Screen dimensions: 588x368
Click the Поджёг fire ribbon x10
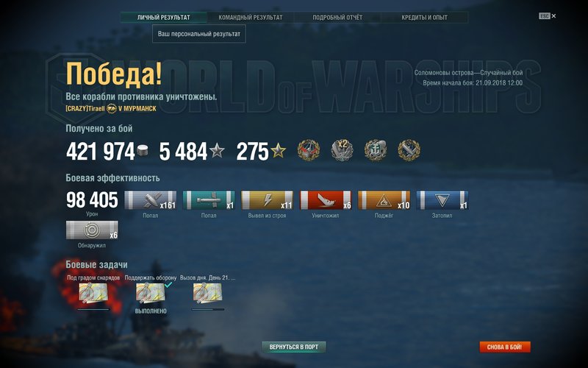384,200
